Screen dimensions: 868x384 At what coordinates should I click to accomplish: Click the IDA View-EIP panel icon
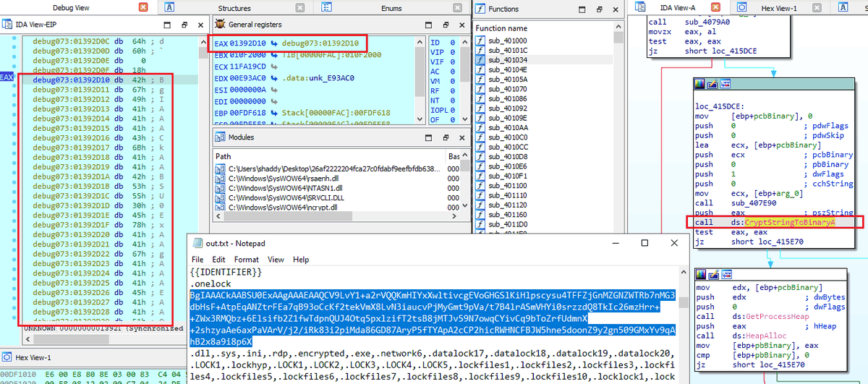[8, 24]
